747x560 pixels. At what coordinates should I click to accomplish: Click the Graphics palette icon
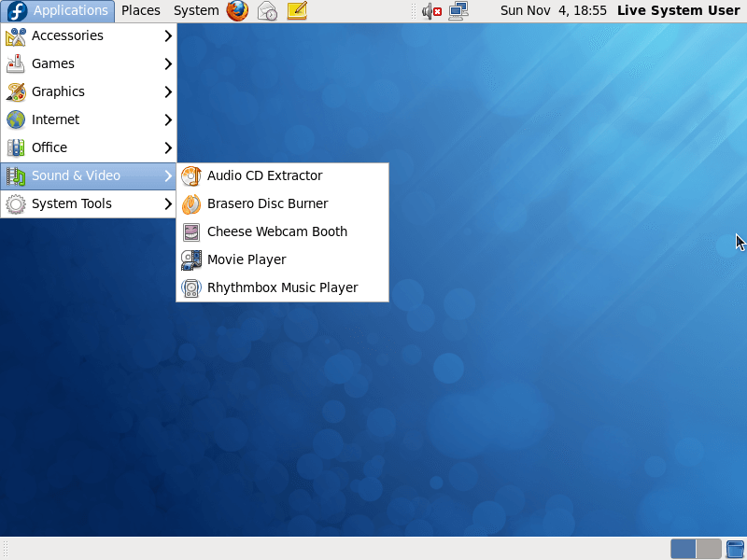pyautogui.click(x=16, y=91)
